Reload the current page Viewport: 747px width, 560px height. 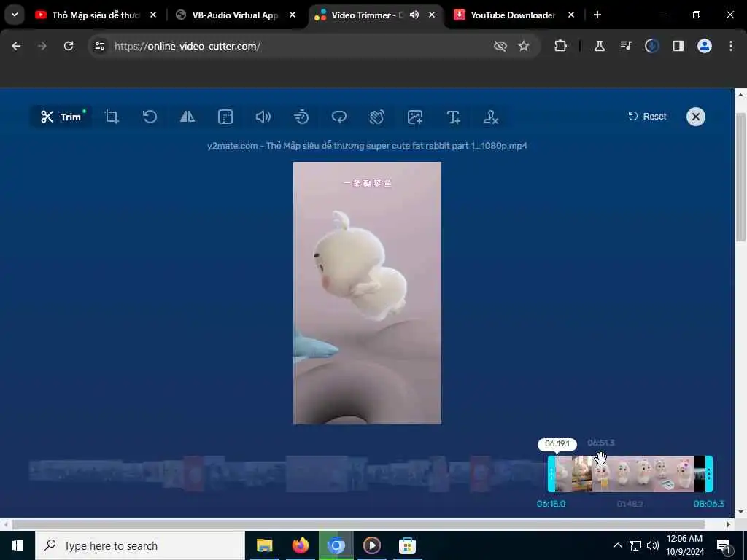tap(69, 46)
